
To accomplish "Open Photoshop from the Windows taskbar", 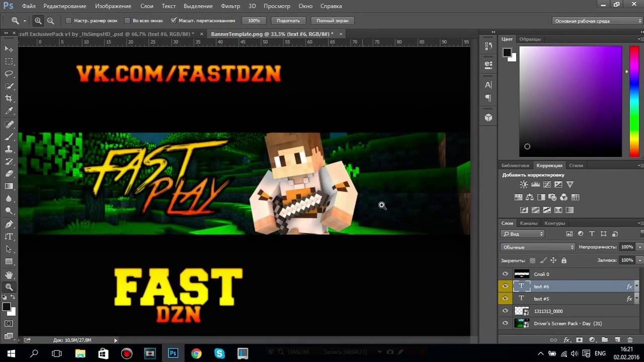I will click(x=173, y=353).
